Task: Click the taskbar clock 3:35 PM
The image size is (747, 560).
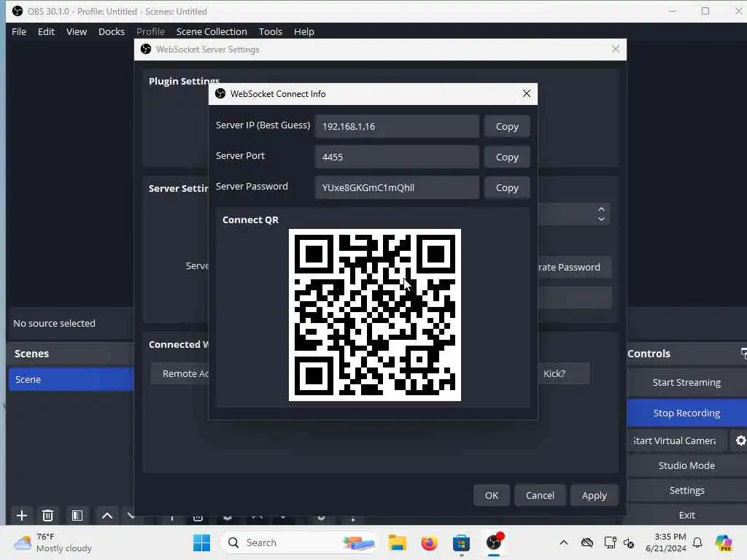Action: [x=665, y=542]
